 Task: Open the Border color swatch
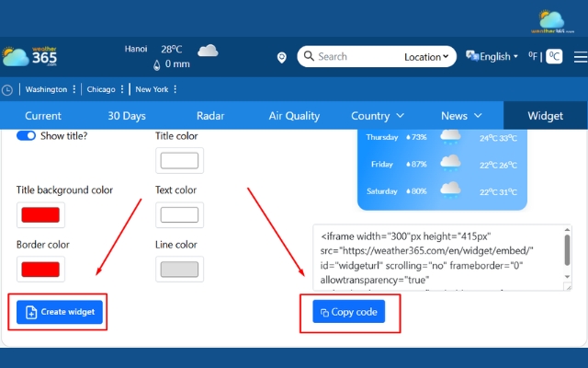pyautogui.click(x=40, y=270)
